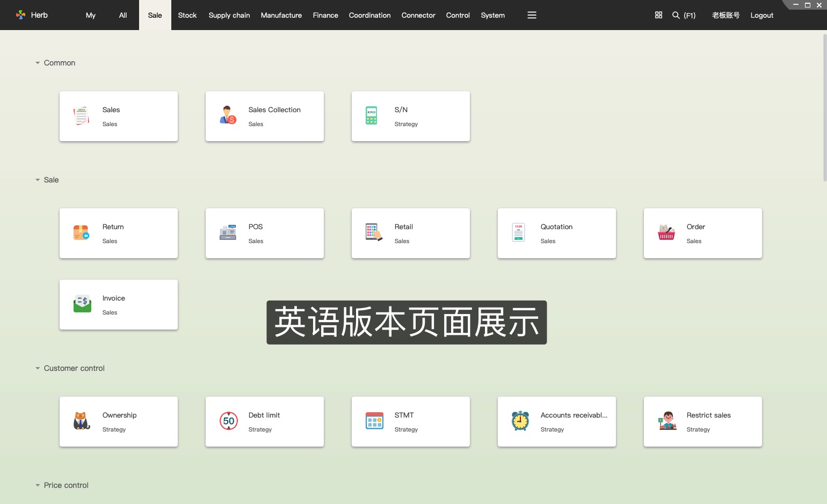The height and width of the screenshot is (504, 827).
Task: Click the vertical scrollbar thumb
Action: [825, 107]
